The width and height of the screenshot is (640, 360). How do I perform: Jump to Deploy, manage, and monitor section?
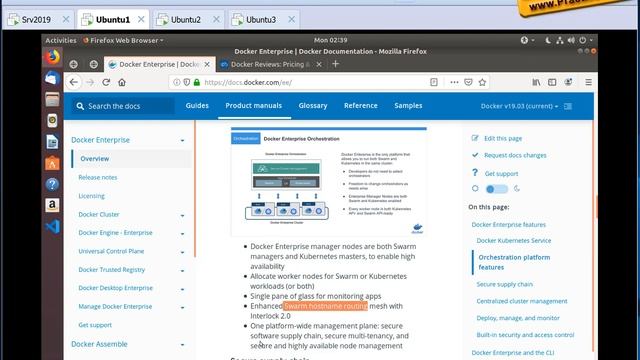point(518,318)
